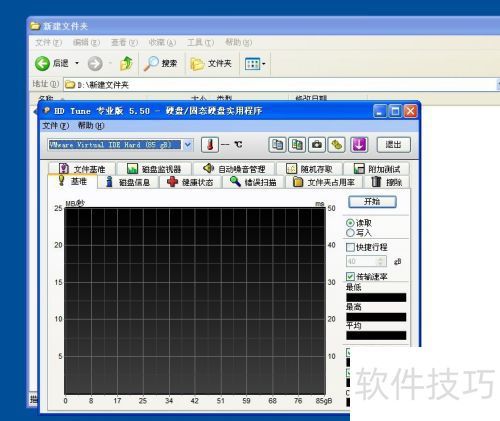Select the 写入 write radio button

pos(350,233)
